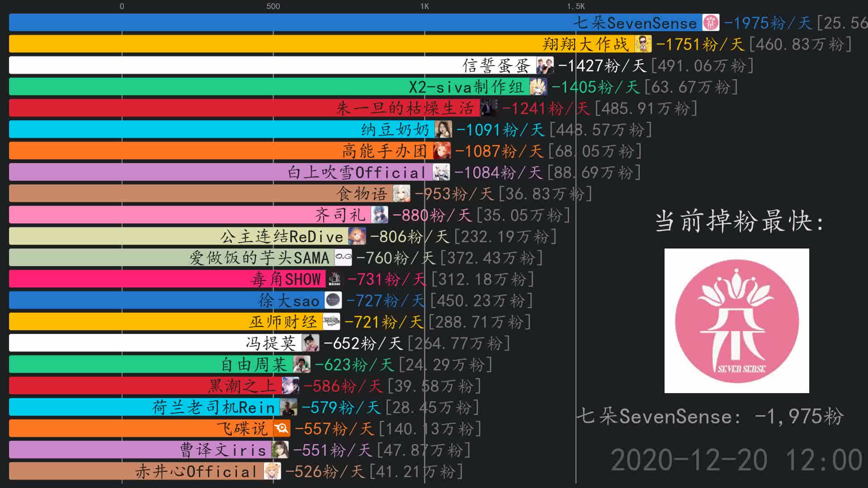Click the 飞碟说 orange avatar icon

tap(282, 428)
